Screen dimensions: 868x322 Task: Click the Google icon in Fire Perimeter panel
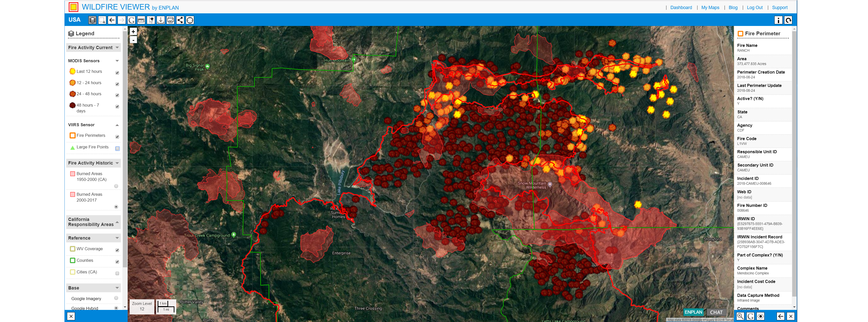[x=750, y=316]
